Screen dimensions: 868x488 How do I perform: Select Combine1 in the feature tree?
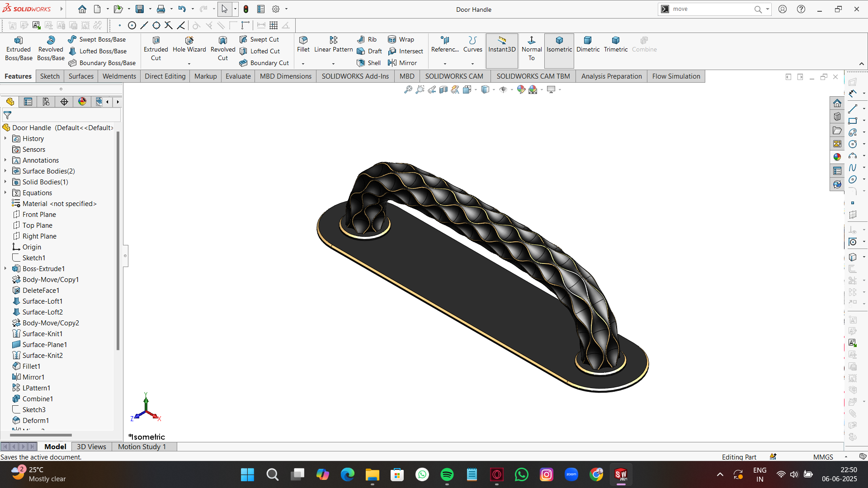[x=33, y=399]
